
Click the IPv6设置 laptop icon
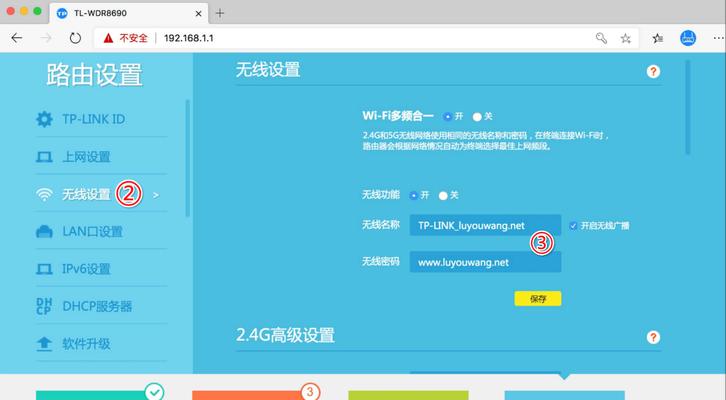(44, 269)
